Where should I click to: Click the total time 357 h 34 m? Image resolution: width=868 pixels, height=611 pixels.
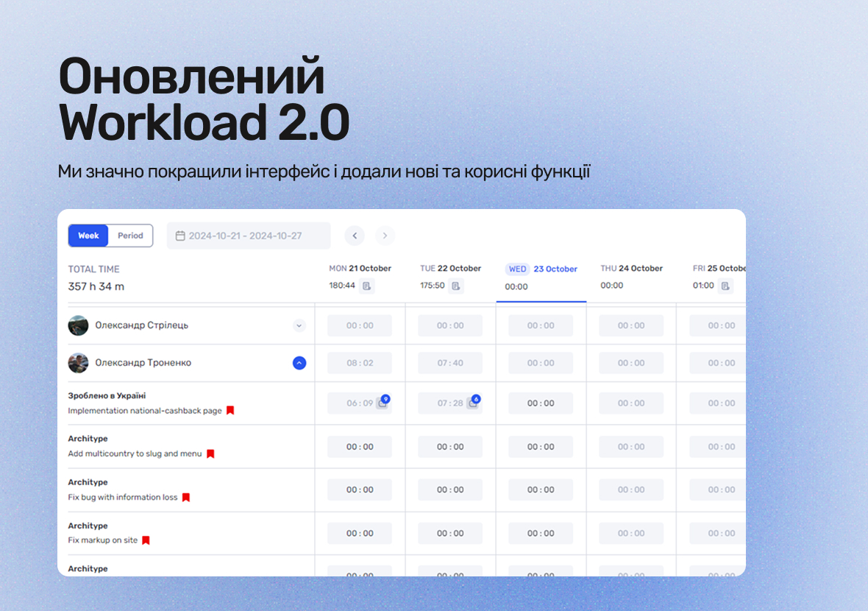(96, 286)
